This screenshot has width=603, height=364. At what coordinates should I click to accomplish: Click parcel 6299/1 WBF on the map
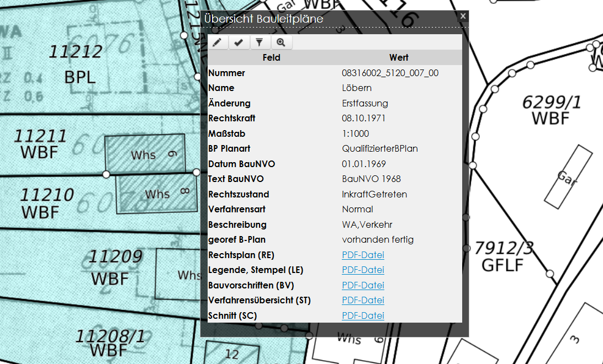[551, 110]
